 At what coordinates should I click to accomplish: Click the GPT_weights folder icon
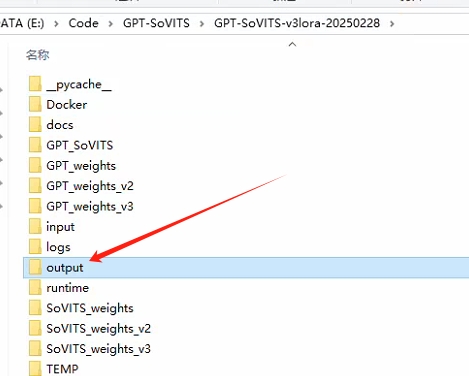coord(35,165)
